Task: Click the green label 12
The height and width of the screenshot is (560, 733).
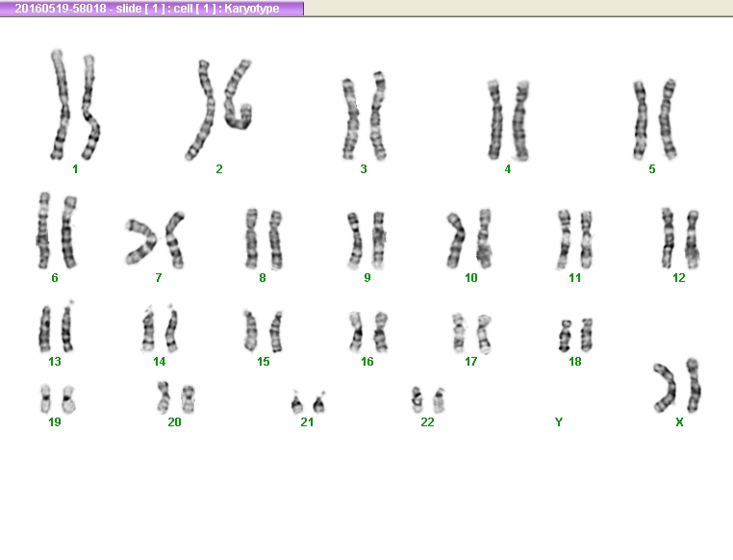Action: pyautogui.click(x=679, y=278)
